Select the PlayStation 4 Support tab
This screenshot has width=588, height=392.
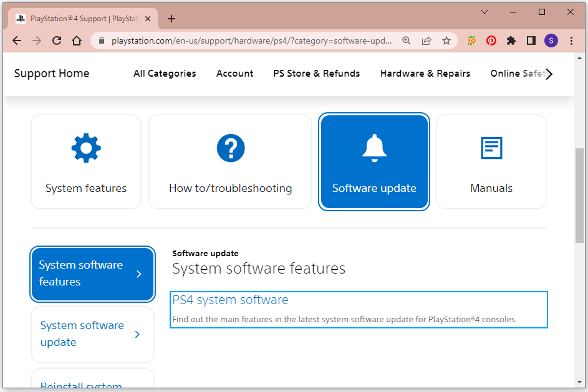point(83,19)
